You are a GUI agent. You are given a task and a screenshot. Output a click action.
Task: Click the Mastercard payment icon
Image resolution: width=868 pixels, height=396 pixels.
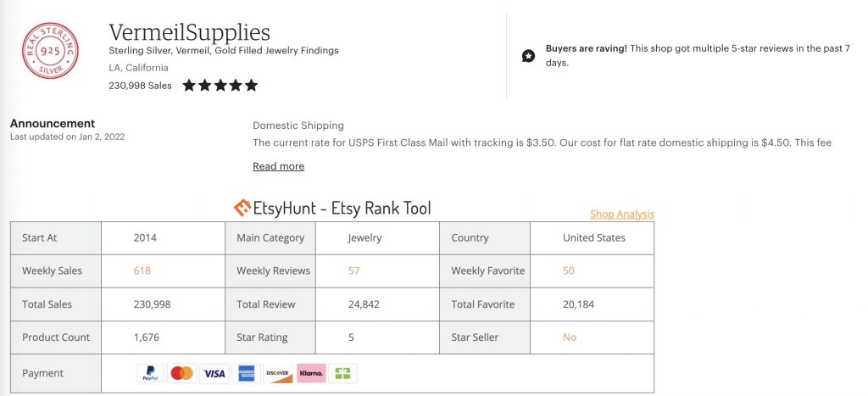pos(181,373)
